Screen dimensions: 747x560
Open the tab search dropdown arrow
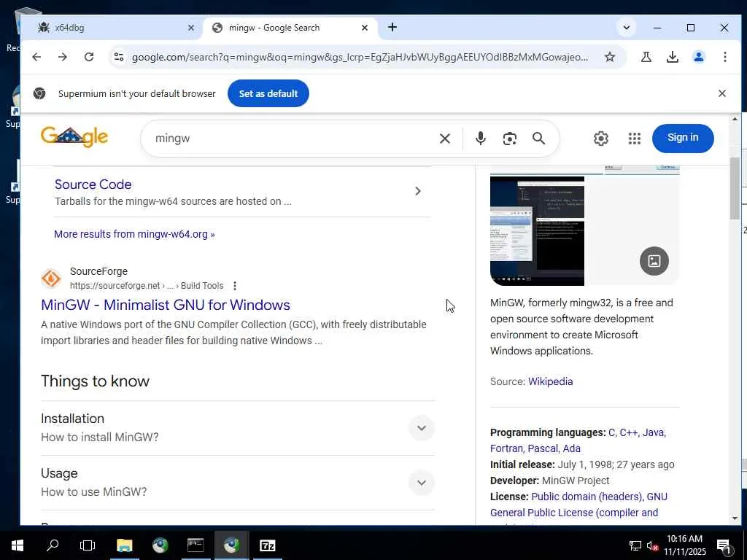627,28
